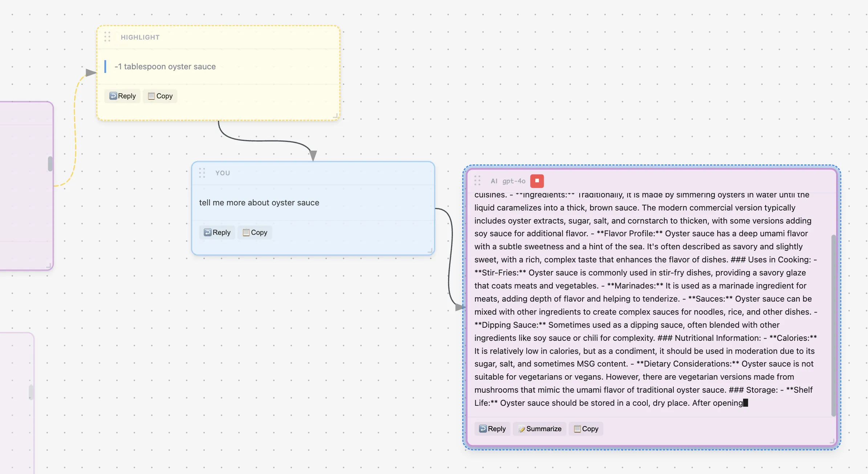The width and height of the screenshot is (868, 474).
Task: Click the drag handle on the YOU message node
Action: [x=202, y=173]
